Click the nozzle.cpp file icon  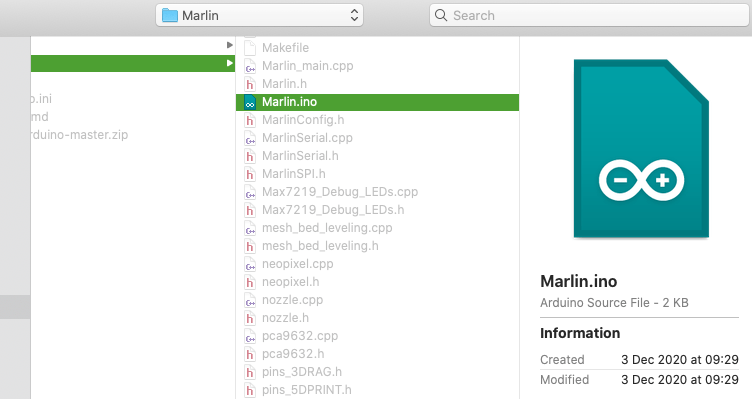pyautogui.click(x=250, y=300)
